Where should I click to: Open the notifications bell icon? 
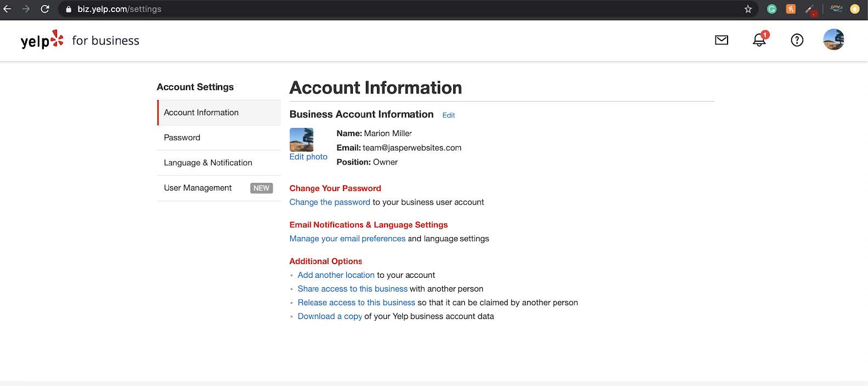point(760,39)
